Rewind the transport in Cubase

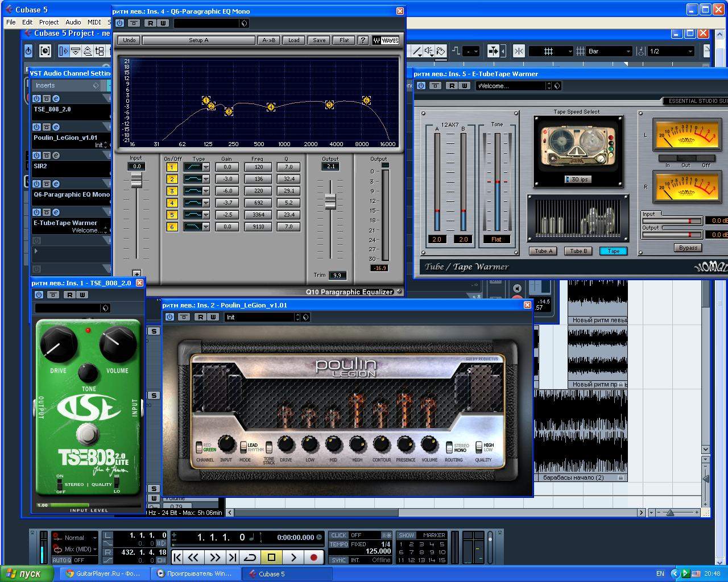(x=193, y=558)
